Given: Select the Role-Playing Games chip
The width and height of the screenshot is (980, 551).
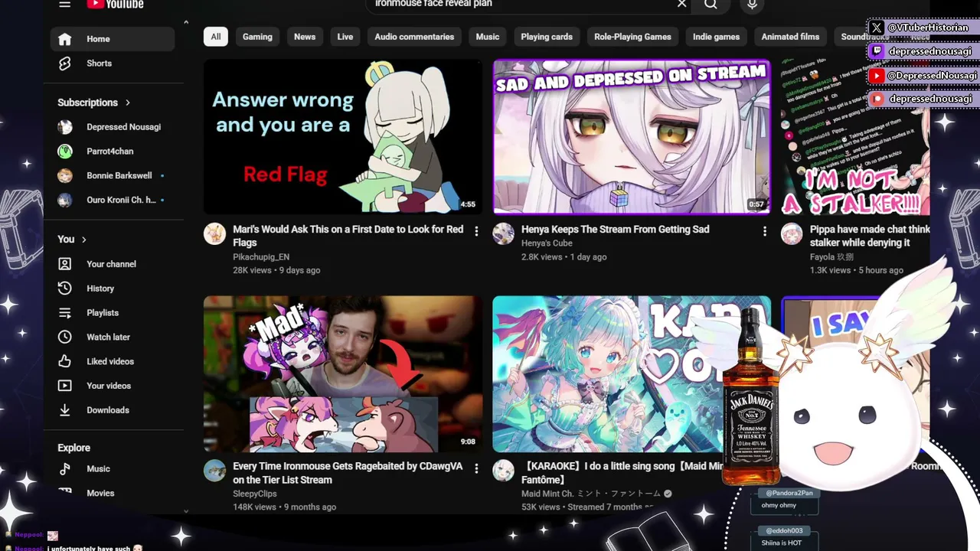Looking at the screenshot, I should coord(632,37).
